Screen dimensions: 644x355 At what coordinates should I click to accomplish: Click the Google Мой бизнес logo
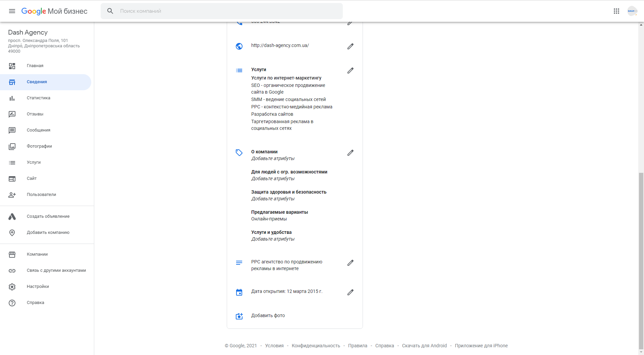point(54,11)
